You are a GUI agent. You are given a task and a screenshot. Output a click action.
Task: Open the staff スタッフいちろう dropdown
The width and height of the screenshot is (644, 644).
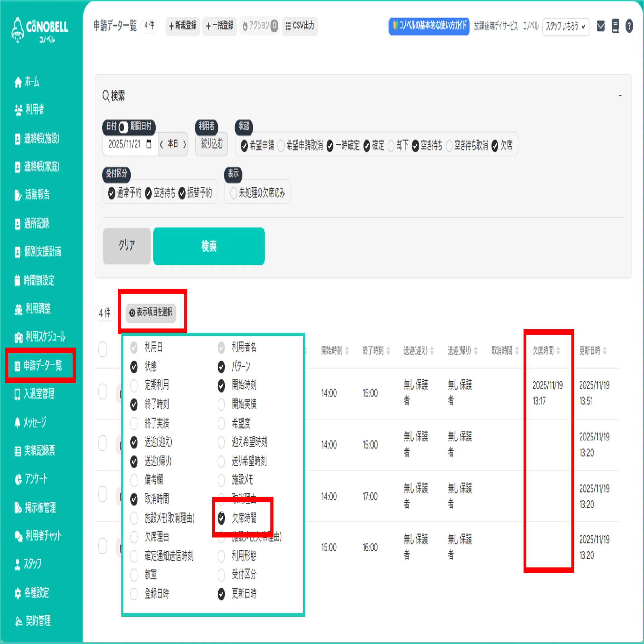(566, 26)
